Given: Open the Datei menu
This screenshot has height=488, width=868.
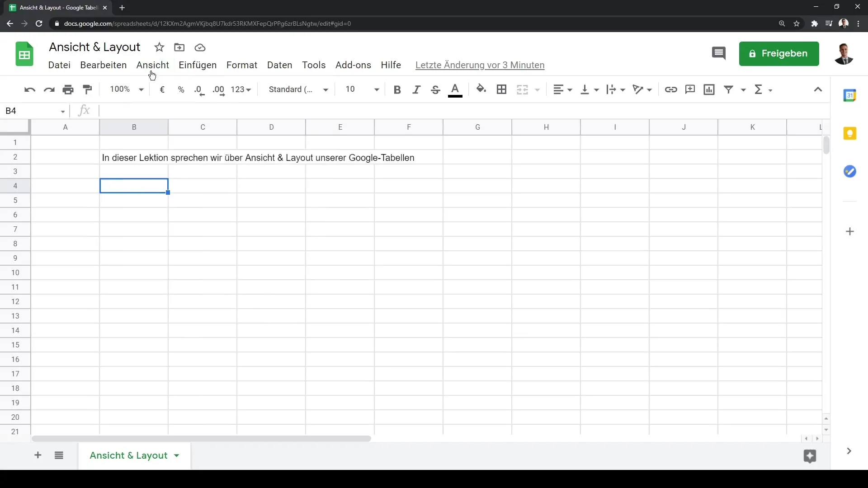Looking at the screenshot, I should pos(59,65).
